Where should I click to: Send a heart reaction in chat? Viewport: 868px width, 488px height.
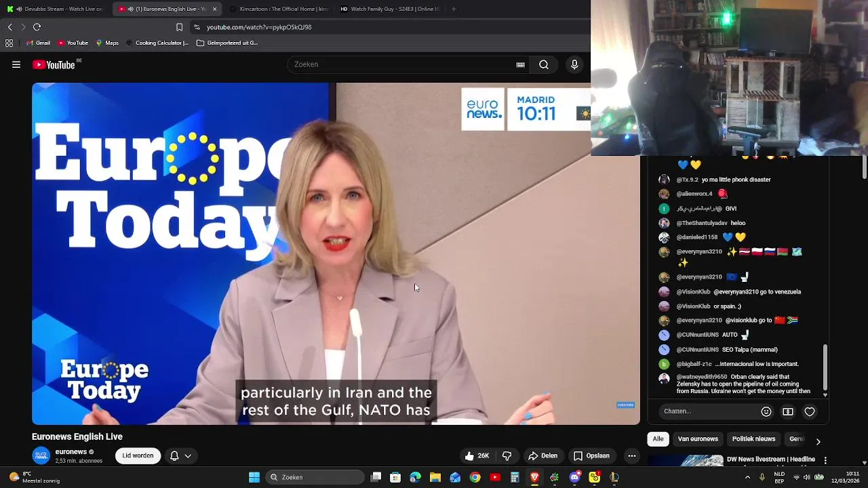tap(810, 411)
